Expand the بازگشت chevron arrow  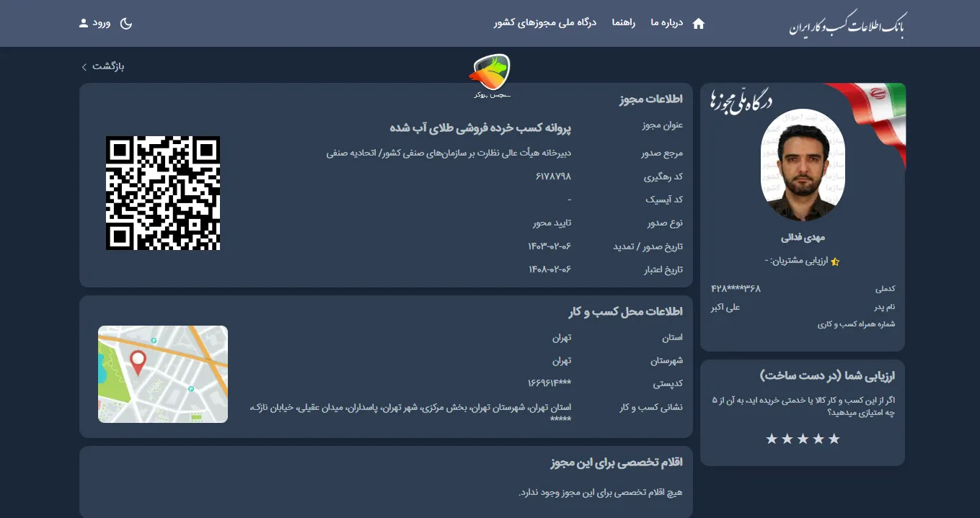click(x=84, y=66)
